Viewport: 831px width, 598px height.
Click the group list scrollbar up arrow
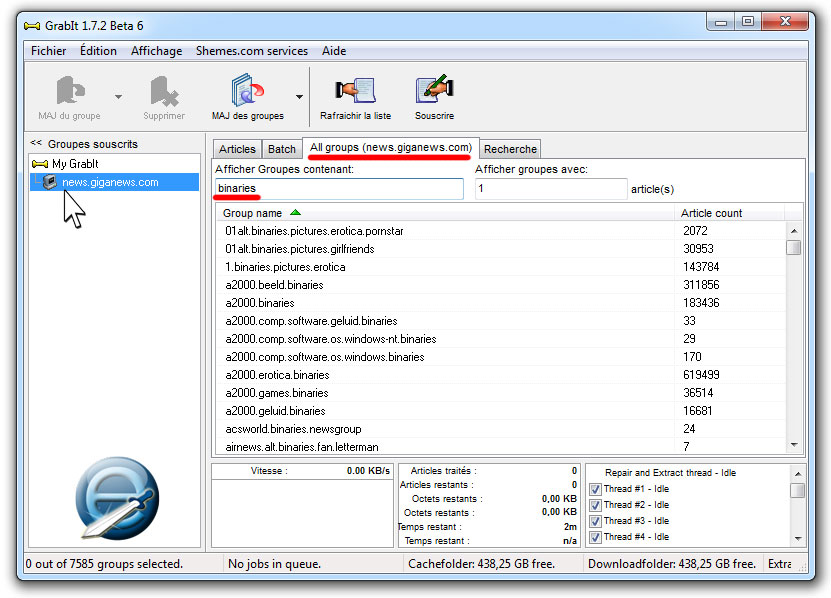point(793,231)
